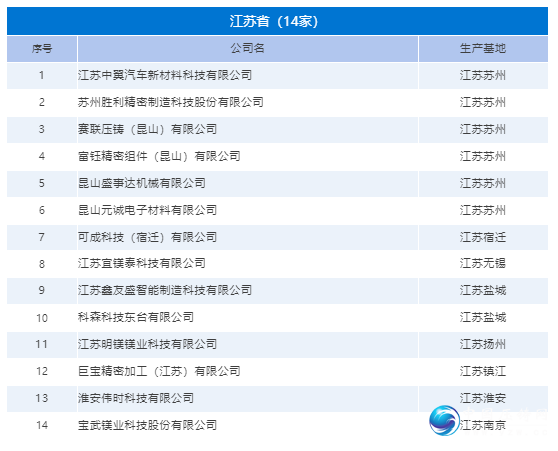Click 科森科技东台有限公司 company name

(x=136, y=317)
